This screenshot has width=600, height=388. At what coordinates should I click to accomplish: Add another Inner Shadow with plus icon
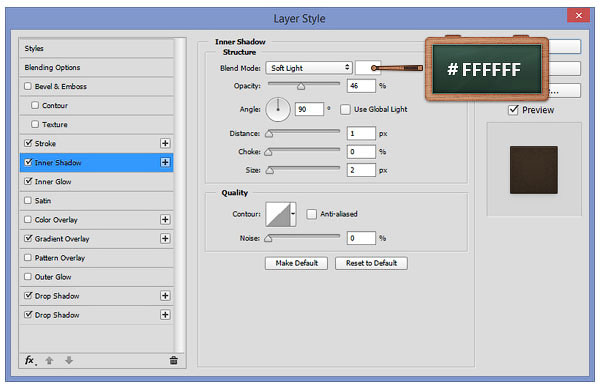[165, 162]
